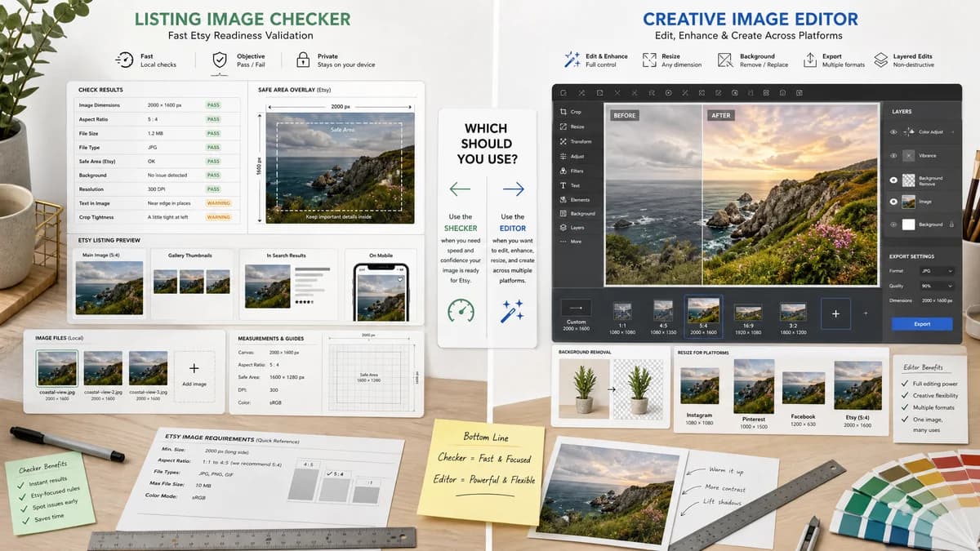Click the PASS badge for File Size
Viewport: 980px width, 551px height.
pyautogui.click(x=213, y=132)
